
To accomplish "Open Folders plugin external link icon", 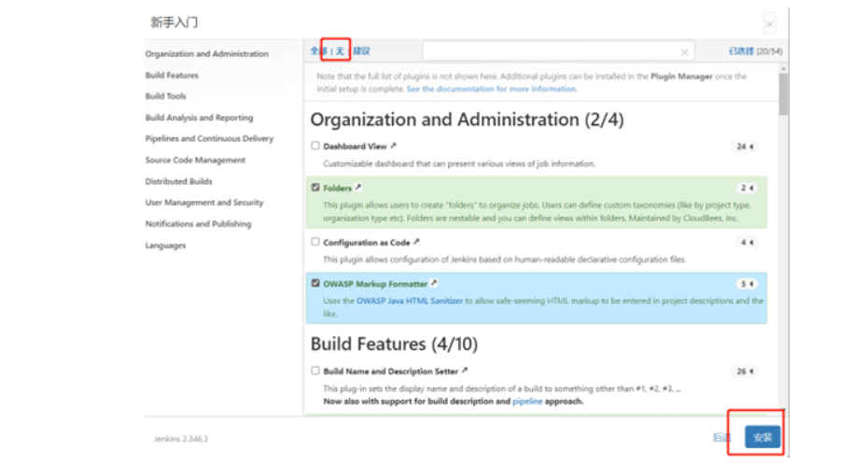I will click(358, 187).
